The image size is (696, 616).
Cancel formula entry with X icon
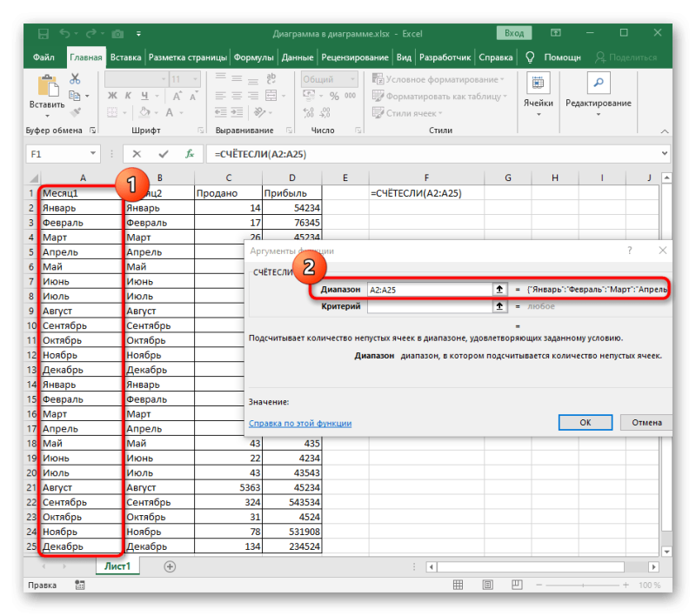(x=137, y=154)
